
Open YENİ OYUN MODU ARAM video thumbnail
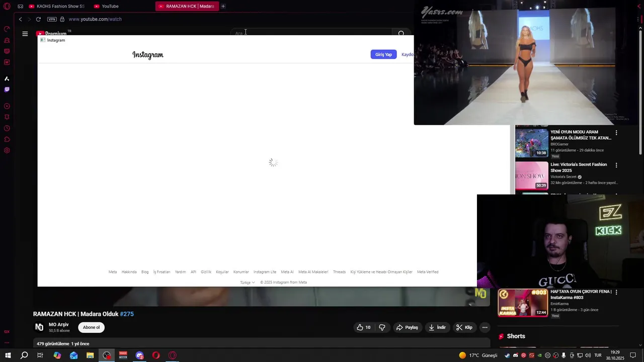point(531,143)
